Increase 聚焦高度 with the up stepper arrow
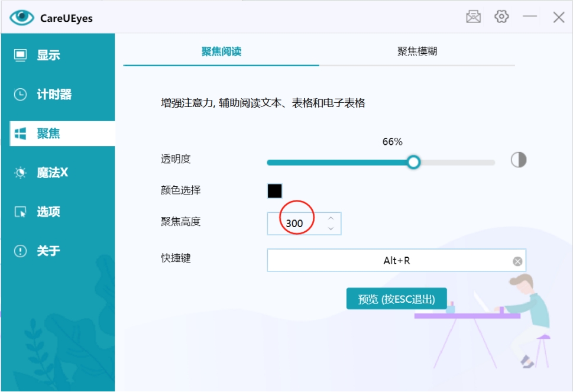The image size is (573, 392). (x=331, y=219)
